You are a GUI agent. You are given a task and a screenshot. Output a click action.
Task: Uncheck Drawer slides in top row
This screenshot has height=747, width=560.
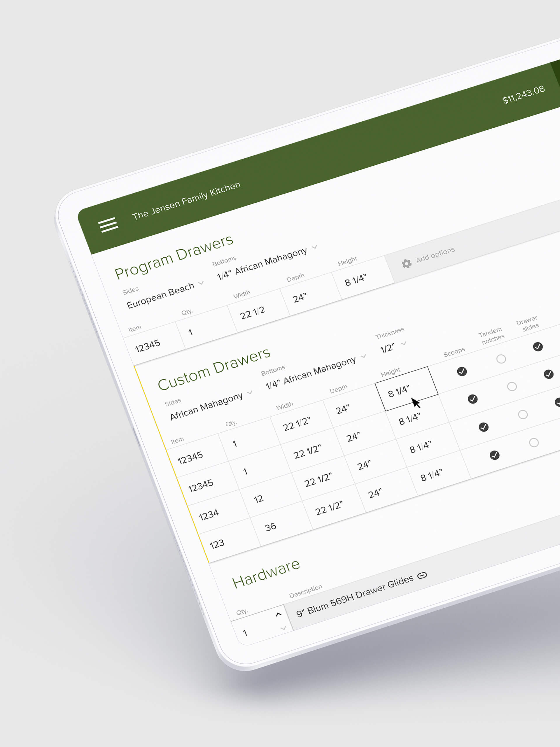point(538,346)
